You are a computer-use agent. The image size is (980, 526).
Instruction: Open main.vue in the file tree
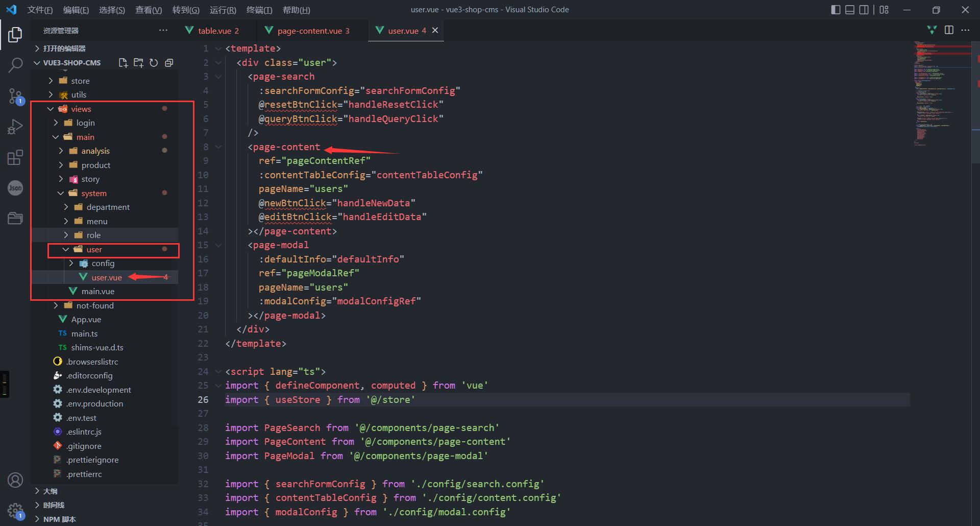coord(97,291)
